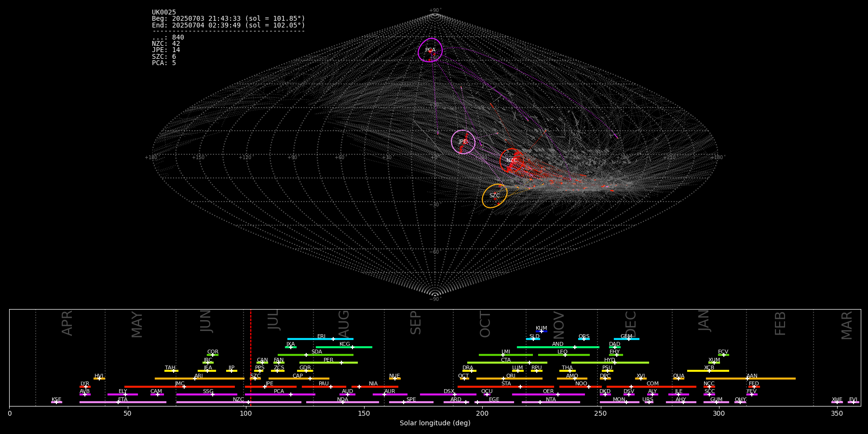Click the NDA shower bar in the timeline
868x434 pixels.
coord(343,402)
